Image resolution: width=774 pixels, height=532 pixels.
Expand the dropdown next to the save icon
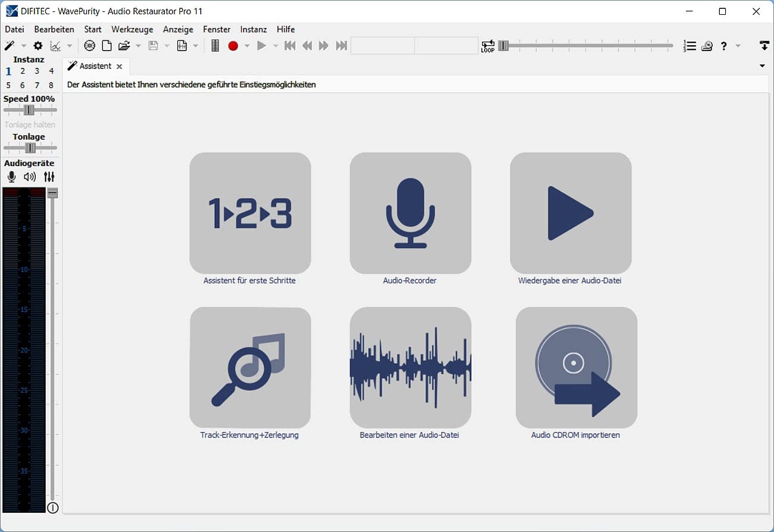(x=167, y=46)
